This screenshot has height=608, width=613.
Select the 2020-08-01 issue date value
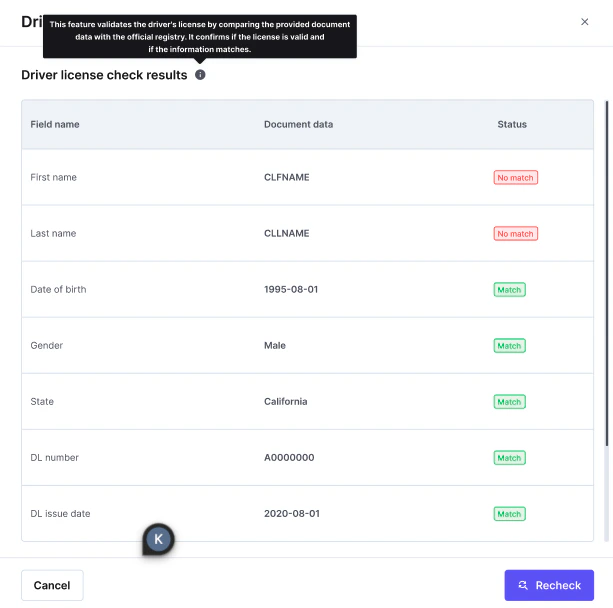(x=292, y=513)
